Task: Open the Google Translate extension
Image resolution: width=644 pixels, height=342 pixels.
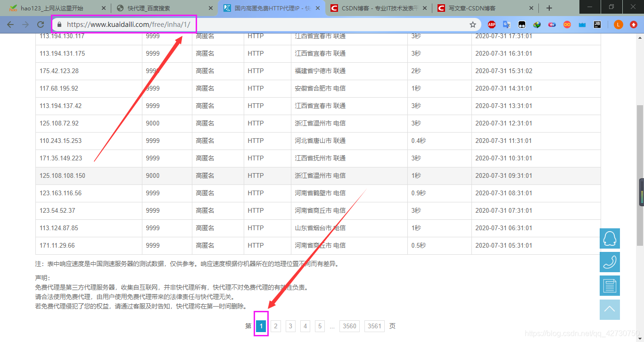Action: coord(507,25)
